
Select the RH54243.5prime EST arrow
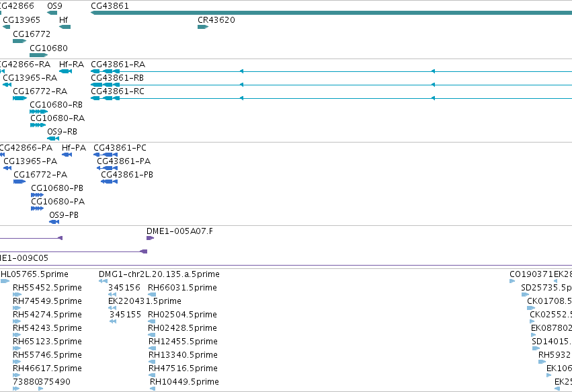coord(17,335)
